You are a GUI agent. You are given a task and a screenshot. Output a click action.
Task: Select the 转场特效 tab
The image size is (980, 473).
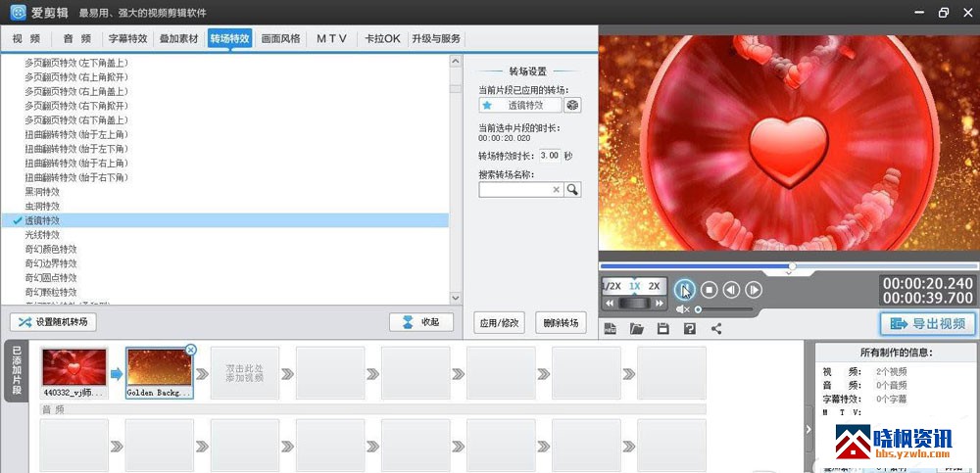(230, 38)
